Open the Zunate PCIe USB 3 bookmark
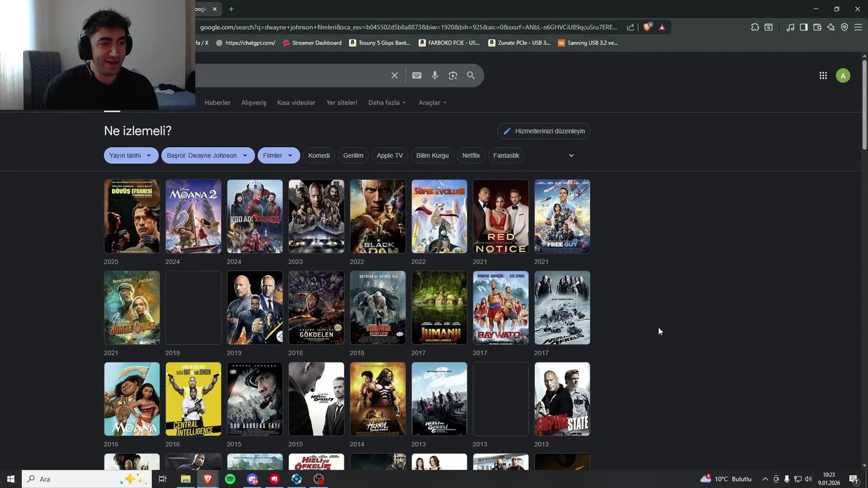Image resolution: width=868 pixels, height=488 pixels. click(x=519, y=43)
